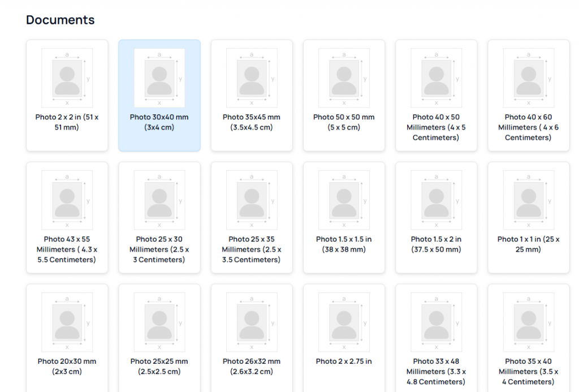The height and width of the screenshot is (392, 579).
Task: Click the Photo 2 x 2.75 in label
Action: coord(344,361)
